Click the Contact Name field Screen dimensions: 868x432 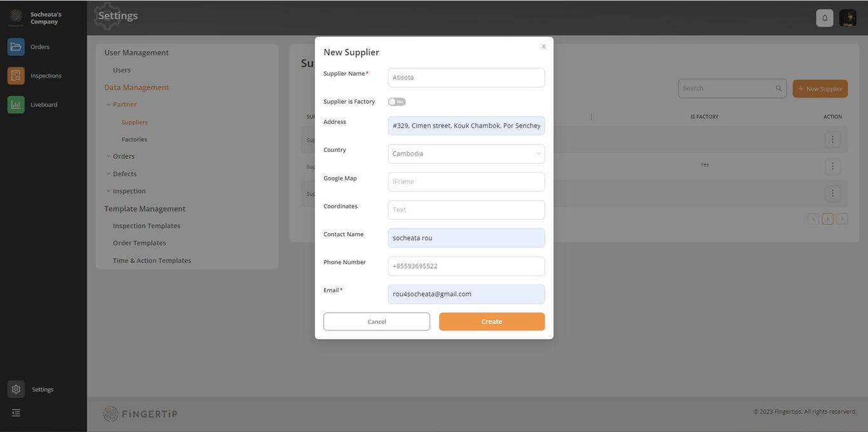click(x=466, y=238)
